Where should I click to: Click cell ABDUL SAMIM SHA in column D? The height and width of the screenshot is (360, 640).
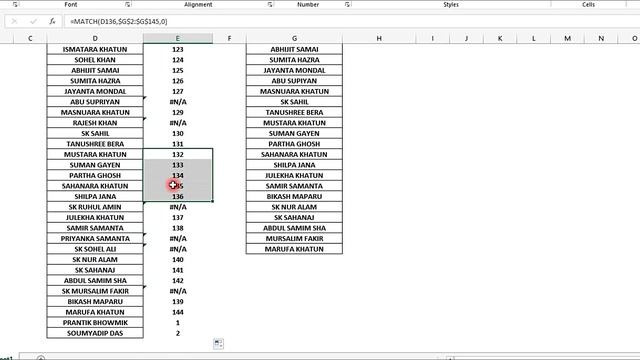pos(95,280)
